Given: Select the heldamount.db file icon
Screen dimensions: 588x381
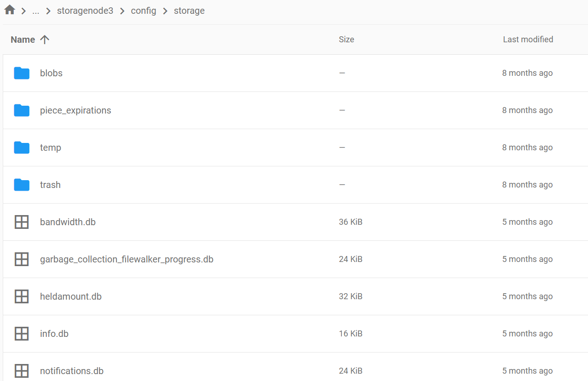Looking at the screenshot, I should [x=22, y=296].
